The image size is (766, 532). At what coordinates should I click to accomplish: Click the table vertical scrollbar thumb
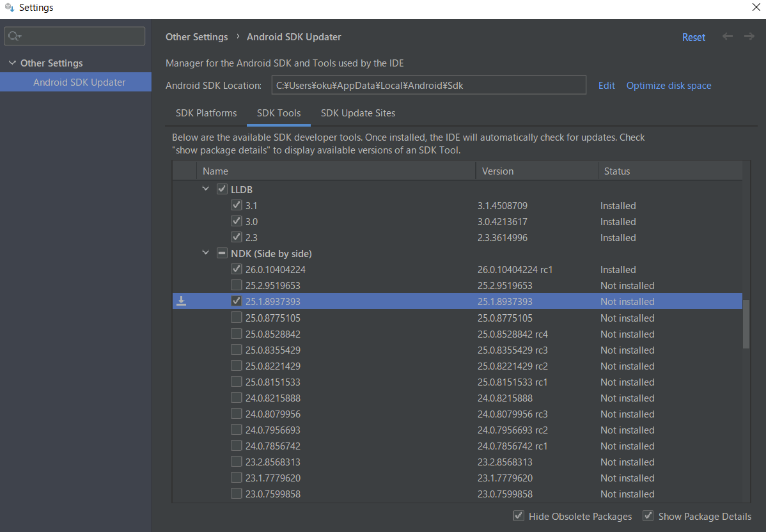tap(746, 324)
